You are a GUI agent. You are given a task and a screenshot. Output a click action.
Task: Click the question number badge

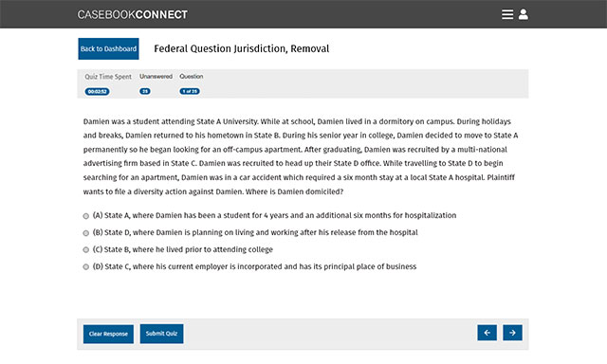pos(190,92)
